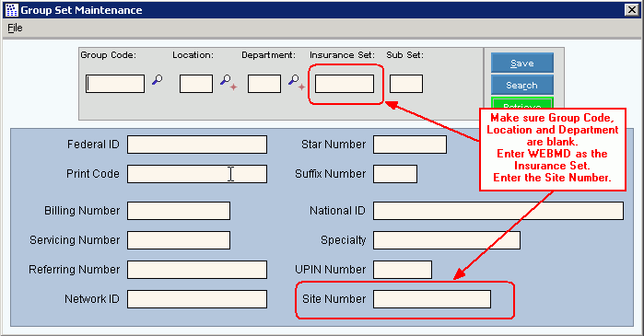This screenshot has height=336, width=644.
Task: Select the Federal ID field
Action: (197, 145)
